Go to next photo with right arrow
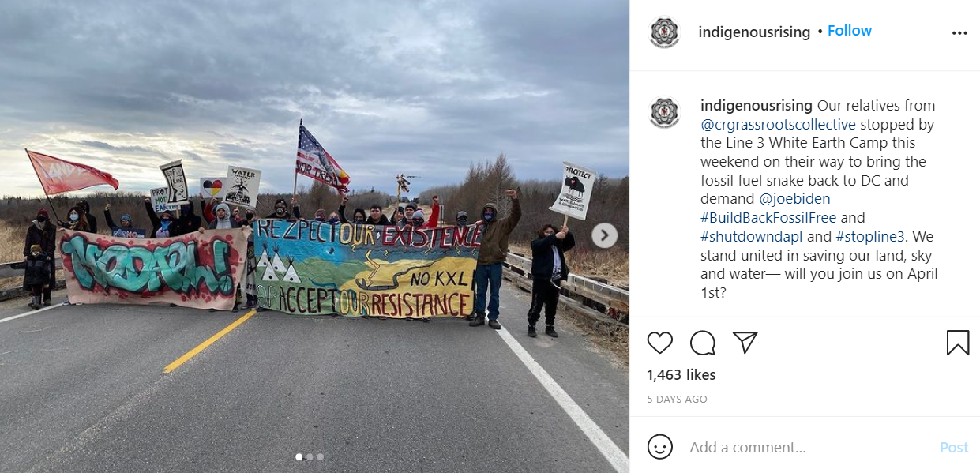The image size is (980, 473). click(604, 235)
